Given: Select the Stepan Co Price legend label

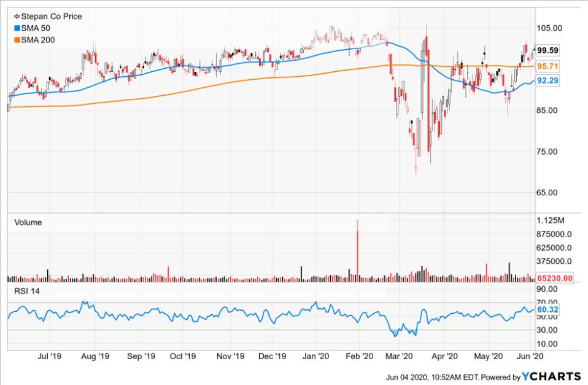Looking at the screenshot, I should click(52, 17).
